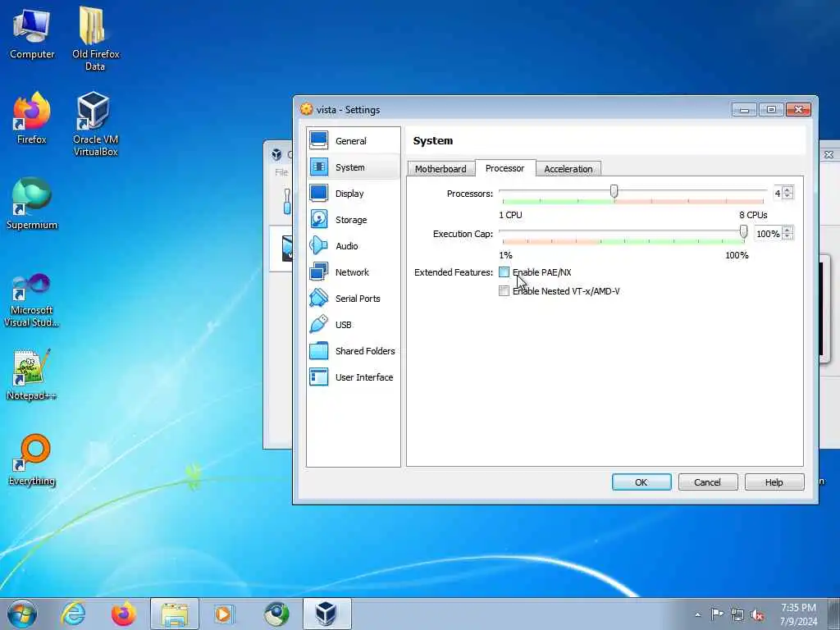Image resolution: width=840 pixels, height=630 pixels.
Task: Increase the execution cap with up arrow
Action: pos(787,230)
